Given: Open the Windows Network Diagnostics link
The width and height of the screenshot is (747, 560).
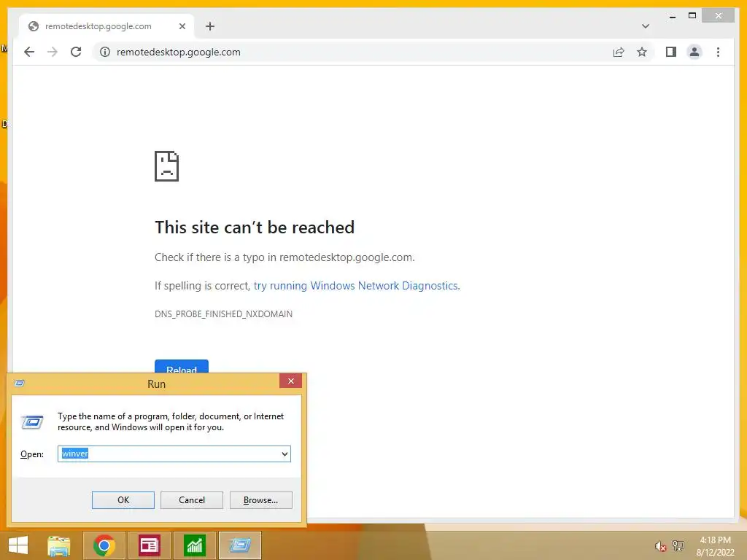Looking at the screenshot, I should coord(356,286).
